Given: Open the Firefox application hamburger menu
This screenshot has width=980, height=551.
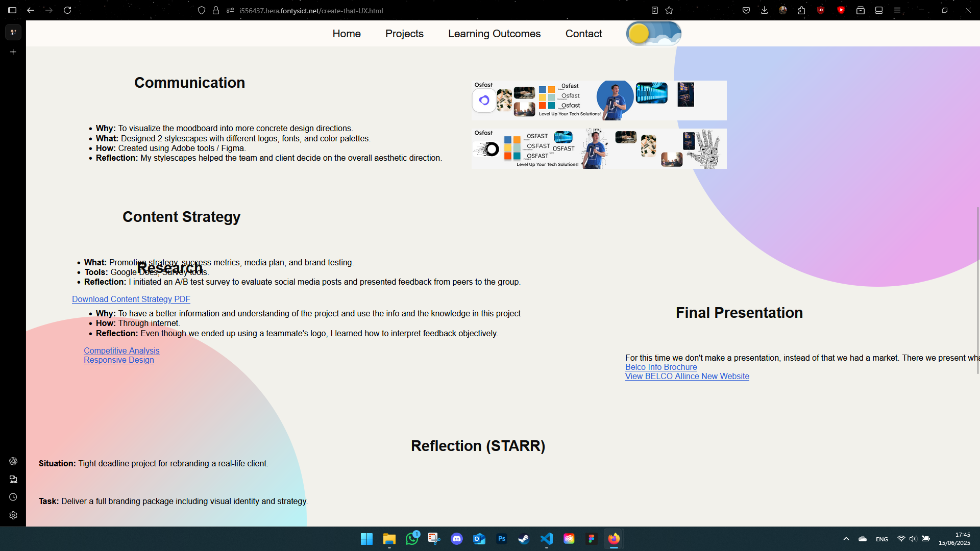Looking at the screenshot, I should [x=897, y=10].
